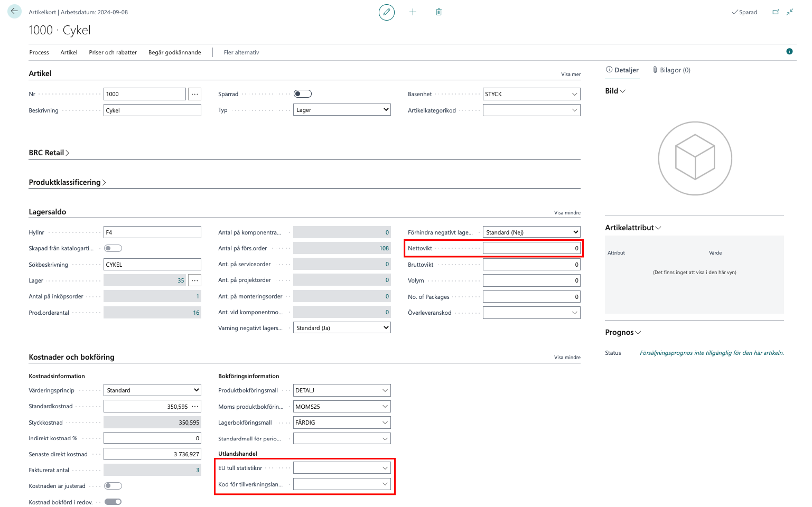This screenshot has height=507, width=812.
Task: Open the Basenhet dropdown
Action: (574, 94)
